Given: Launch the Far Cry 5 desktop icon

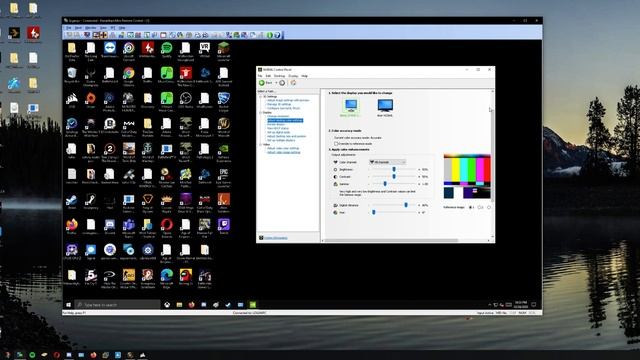Looking at the screenshot, I should tap(91, 275).
